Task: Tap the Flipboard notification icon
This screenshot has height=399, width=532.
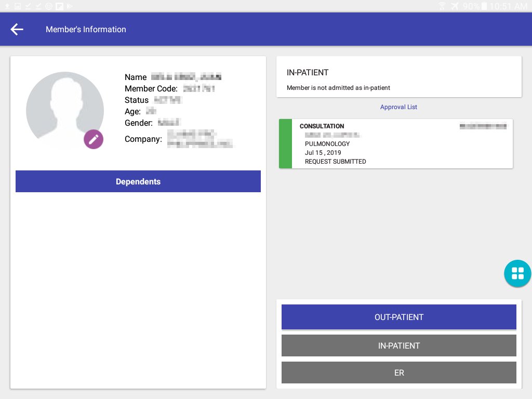Action: pos(59,6)
